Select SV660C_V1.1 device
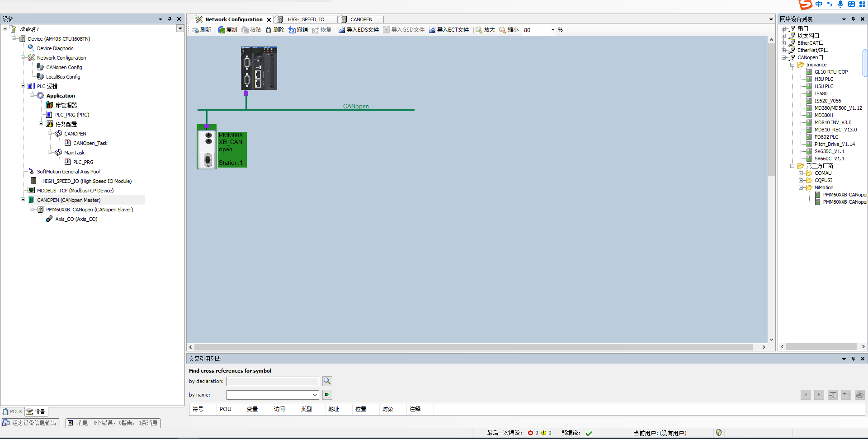This screenshot has width=868, height=439. pos(829,159)
